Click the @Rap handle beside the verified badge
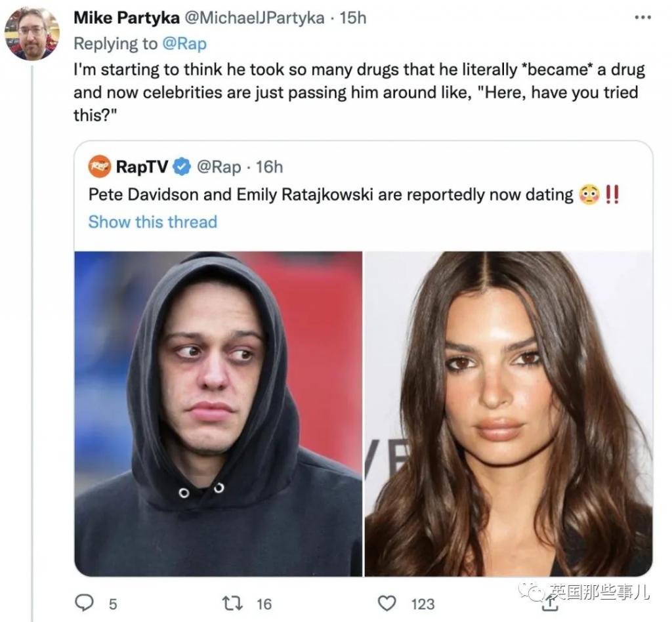 click(x=218, y=167)
